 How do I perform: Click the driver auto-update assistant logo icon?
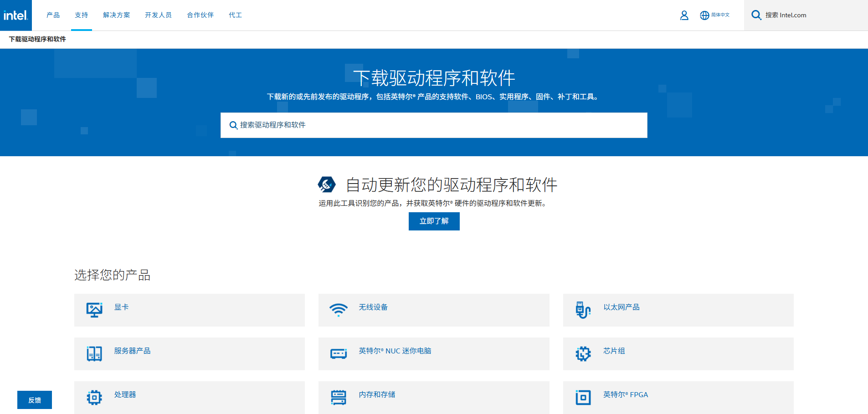[326, 185]
